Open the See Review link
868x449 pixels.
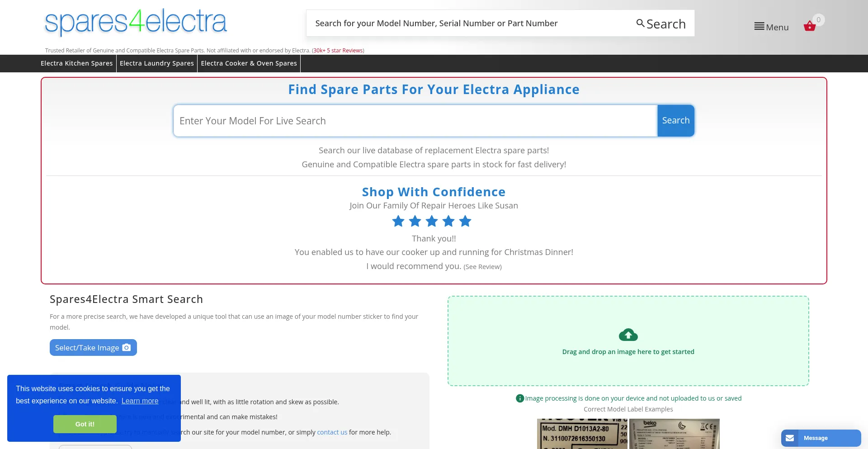[482, 267]
